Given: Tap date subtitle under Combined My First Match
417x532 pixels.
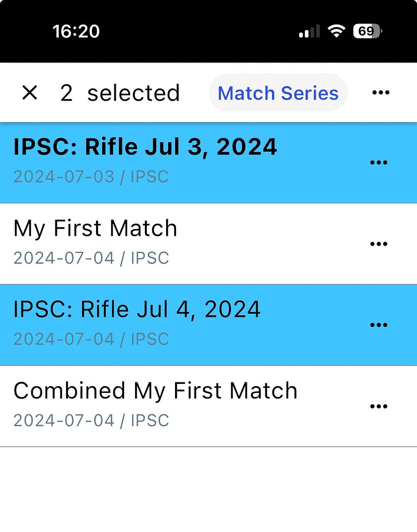Looking at the screenshot, I should tap(91, 420).
